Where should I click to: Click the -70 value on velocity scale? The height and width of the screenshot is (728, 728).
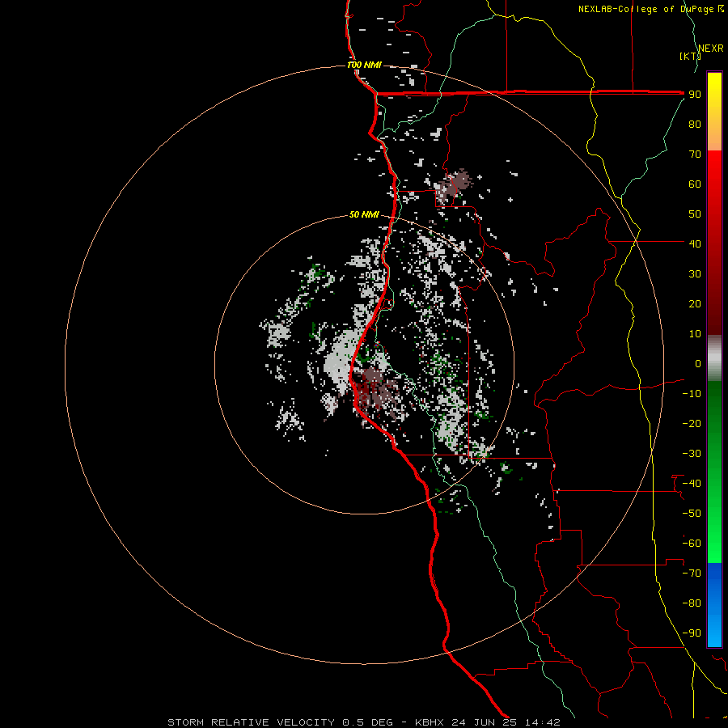tap(692, 574)
